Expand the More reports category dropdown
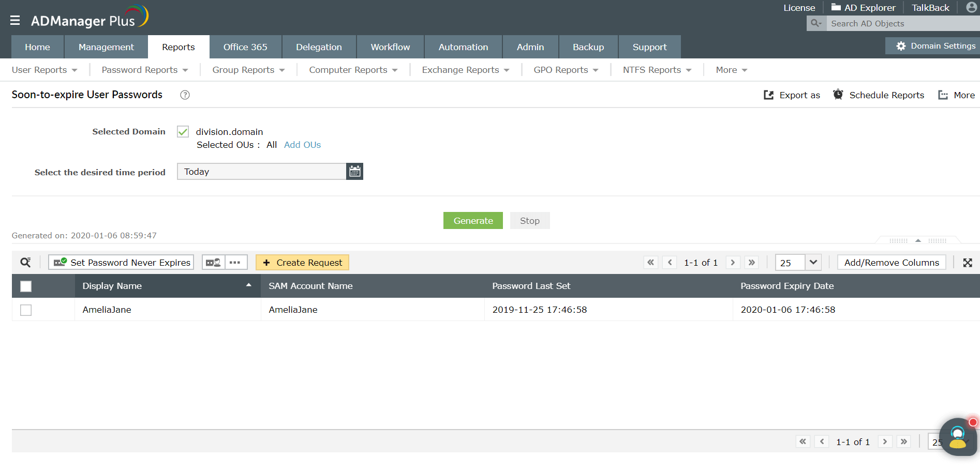Image resolution: width=980 pixels, height=473 pixels. pos(732,70)
